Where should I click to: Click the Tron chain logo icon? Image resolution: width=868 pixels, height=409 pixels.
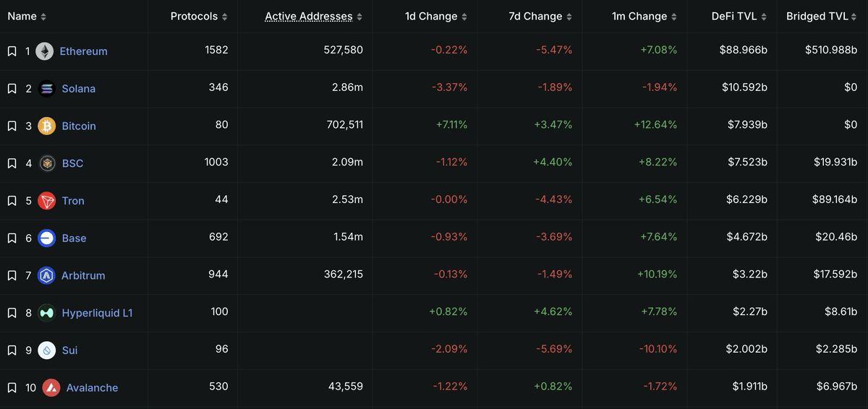point(47,201)
